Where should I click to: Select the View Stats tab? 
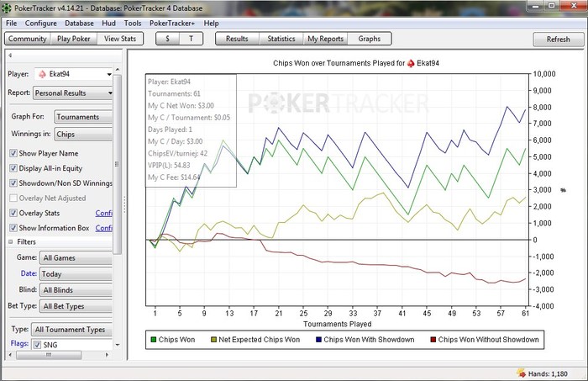coord(120,39)
